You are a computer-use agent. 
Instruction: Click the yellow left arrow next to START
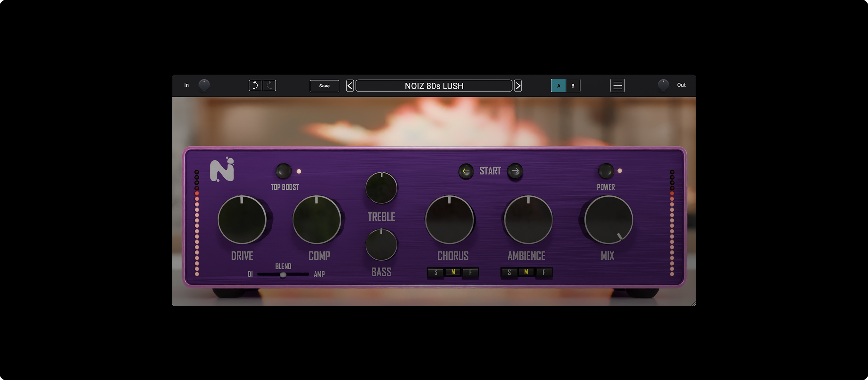[x=466, y=171]
